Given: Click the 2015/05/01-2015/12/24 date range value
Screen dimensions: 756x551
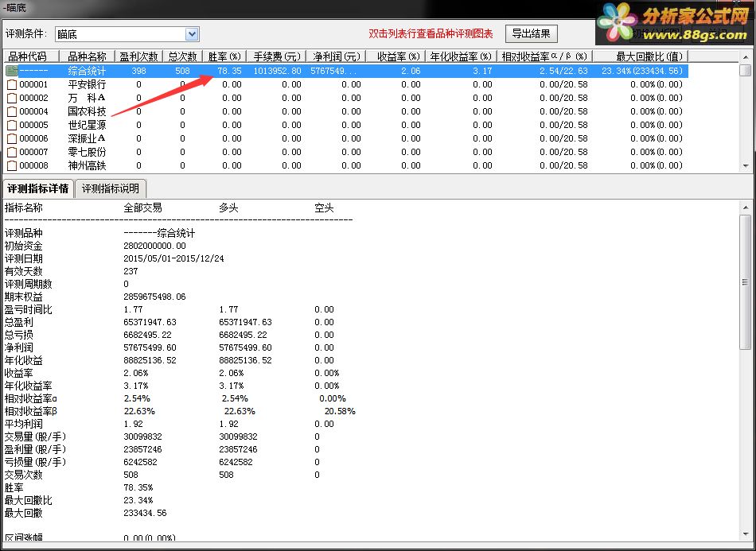Looking at the screenshot, I should 173,258.
